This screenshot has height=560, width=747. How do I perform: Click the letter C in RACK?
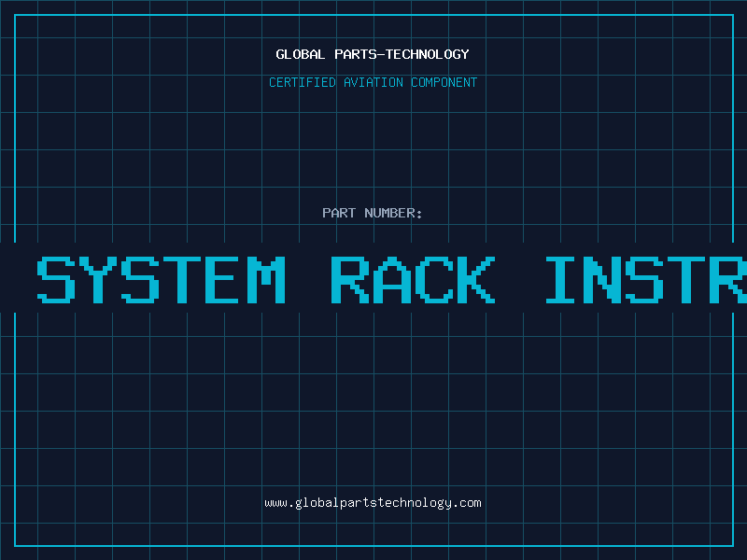click(x=433, y=280)
